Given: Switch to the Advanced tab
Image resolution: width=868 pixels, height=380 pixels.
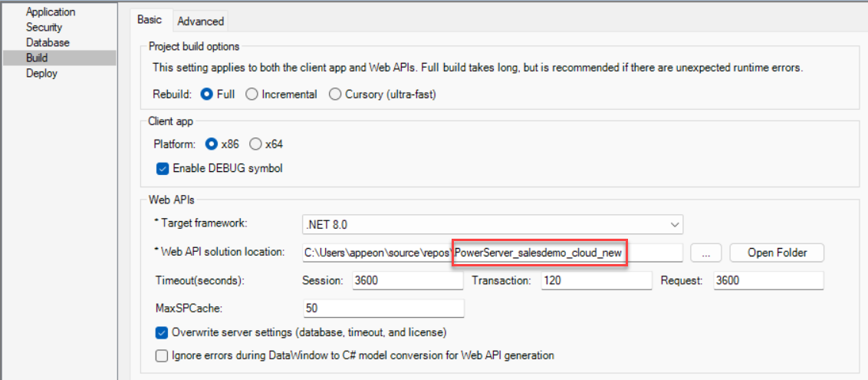Looking at the screenshot, I should [200, 21].
